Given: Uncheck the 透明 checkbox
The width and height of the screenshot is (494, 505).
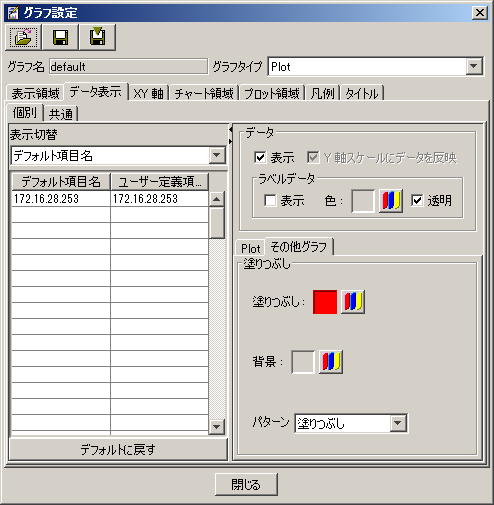Looking at the screenshot, I should click(417, 200).
